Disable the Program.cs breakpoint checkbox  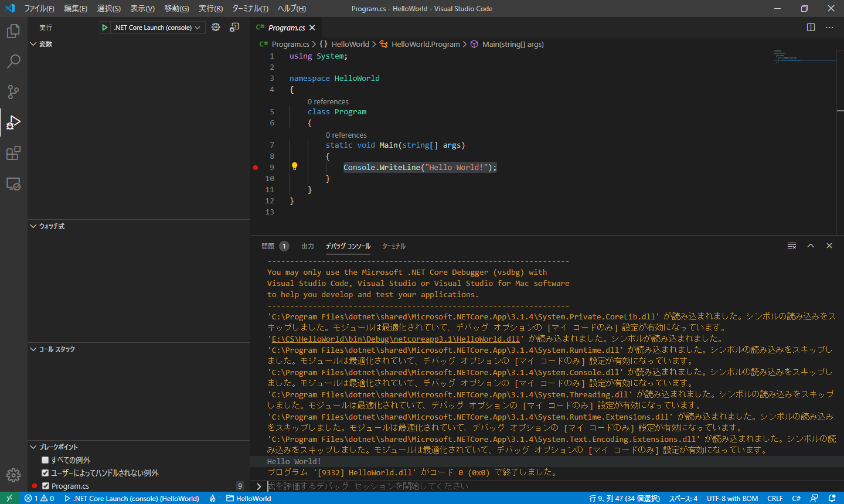pyautogui.click(x=46, y=486)
